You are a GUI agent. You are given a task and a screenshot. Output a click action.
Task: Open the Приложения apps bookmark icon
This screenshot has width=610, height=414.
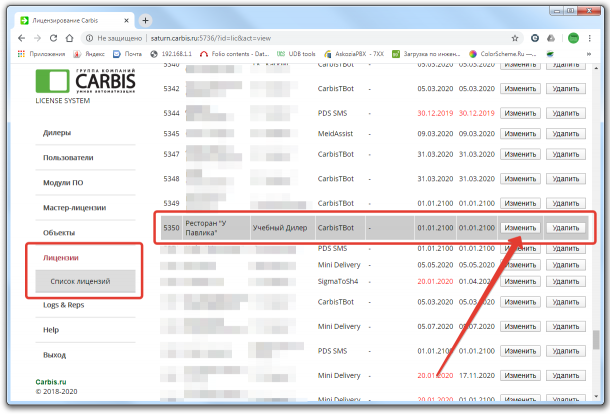click(23, 55)
